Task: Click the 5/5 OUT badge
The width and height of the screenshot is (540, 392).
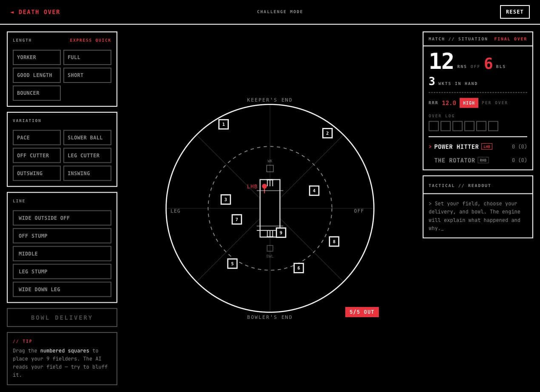Action: pos(362,312)
